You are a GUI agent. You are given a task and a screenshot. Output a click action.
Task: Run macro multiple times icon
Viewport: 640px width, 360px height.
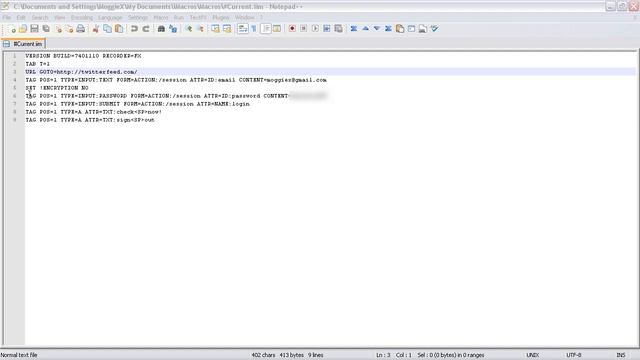[x=327, y=29]
